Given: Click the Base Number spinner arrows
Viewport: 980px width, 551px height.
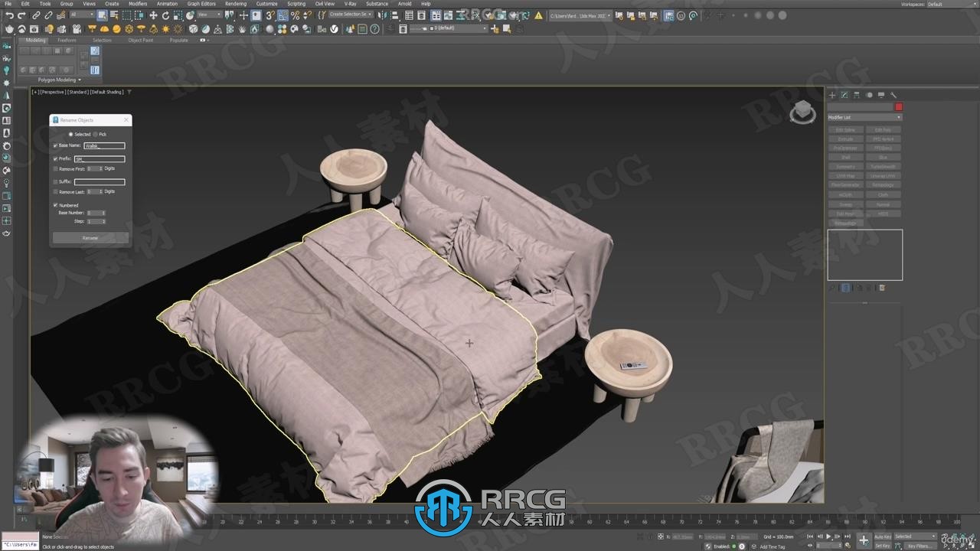Looking at the screenshot, I should (103, 213).
